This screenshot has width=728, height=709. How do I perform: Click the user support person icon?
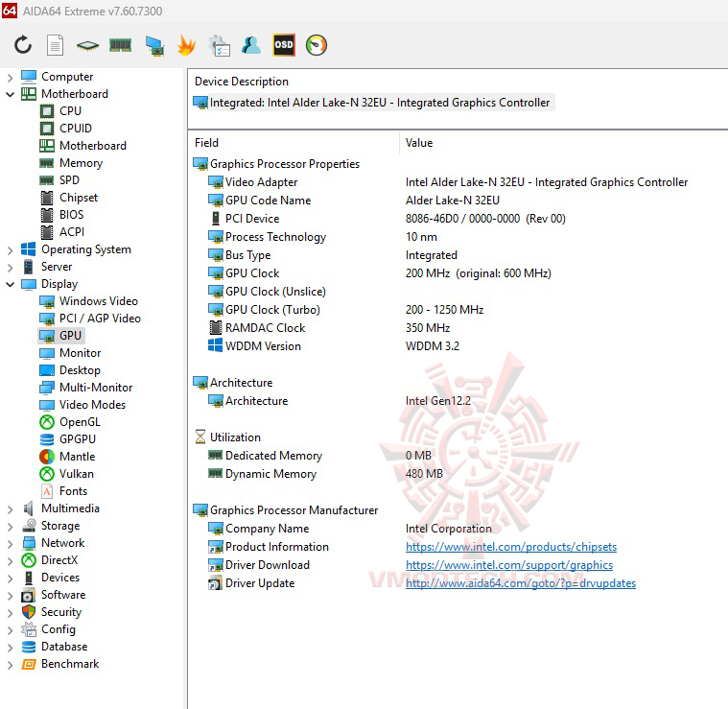point(251,45)
